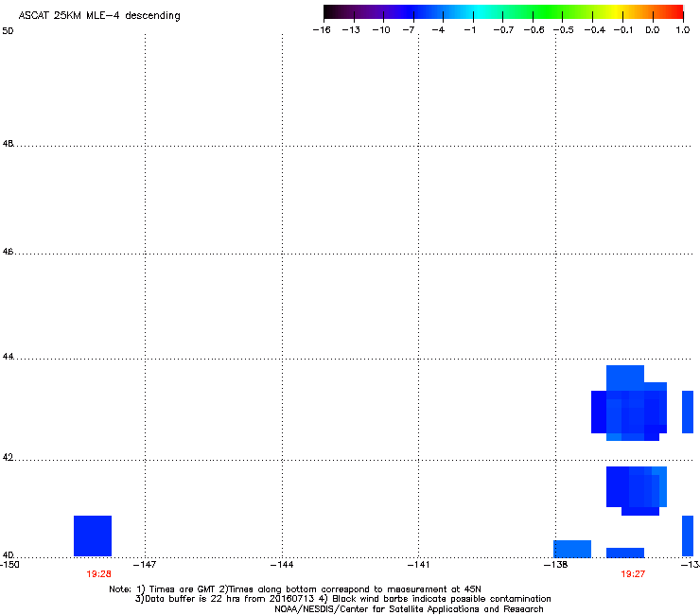Click the -0.1 color scale label
The height and width of the screenshot is (615, 700).
click(623, 30)
